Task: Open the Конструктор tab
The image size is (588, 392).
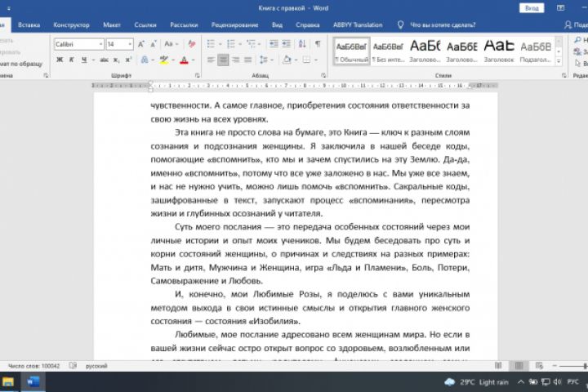Action: 71,24
